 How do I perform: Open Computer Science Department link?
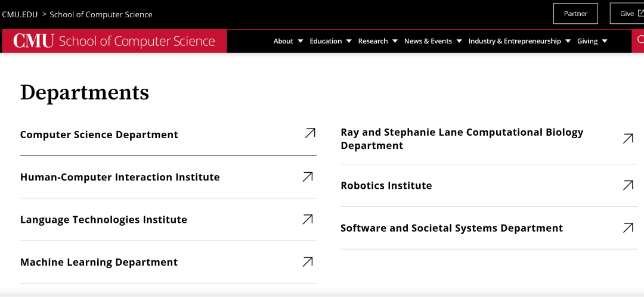(99, 135)
